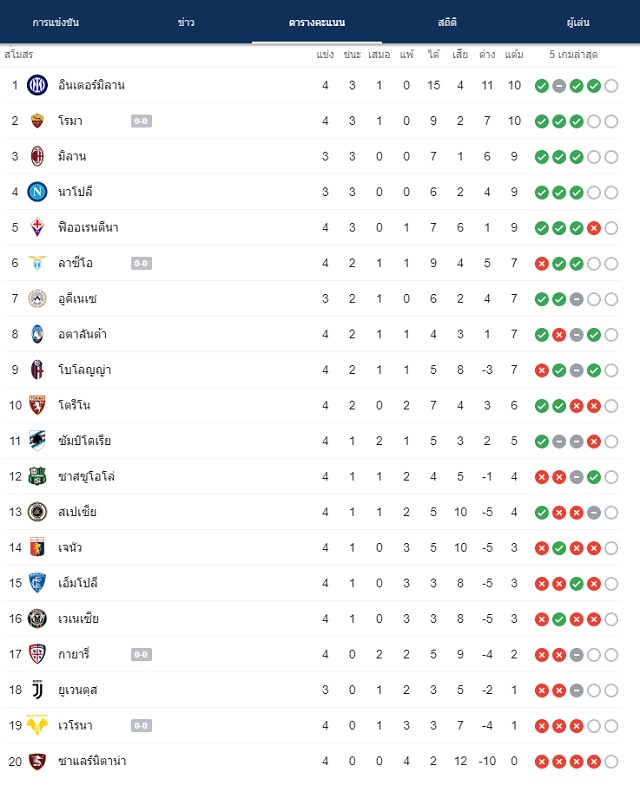Click the Fiorentina club crest
The height and width of the screenshot is (792, 640).
[37, 227]
